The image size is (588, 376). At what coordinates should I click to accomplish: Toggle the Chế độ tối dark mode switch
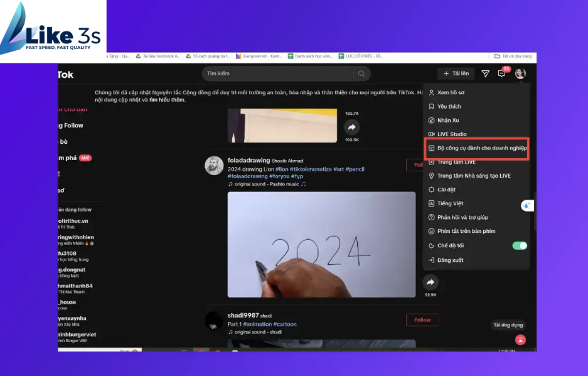pyautogui.click(x=520, y=245)
